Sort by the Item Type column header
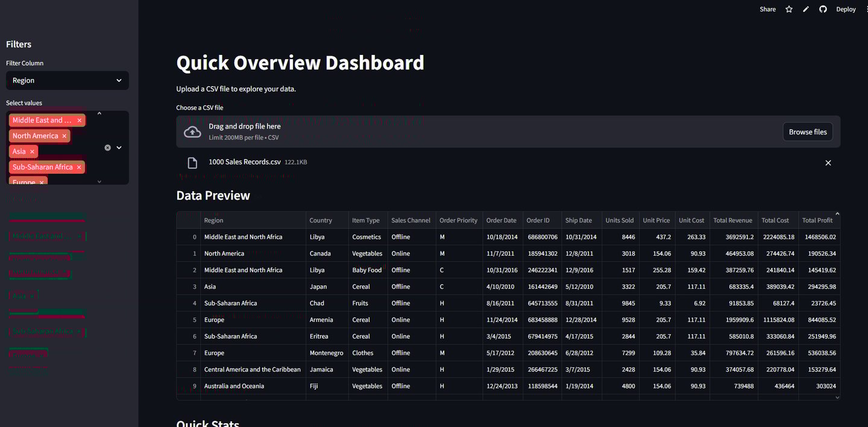Image resolution: width=868 pixels, height=427 pixels. pos(368,220)
